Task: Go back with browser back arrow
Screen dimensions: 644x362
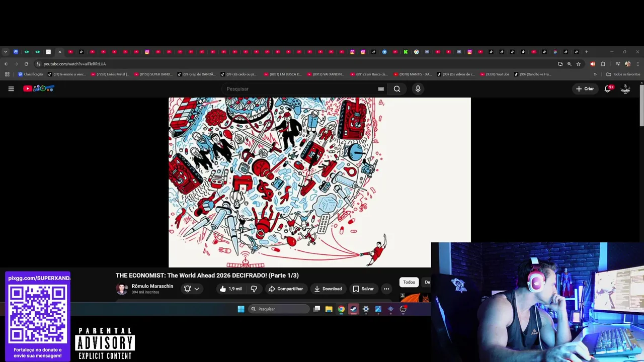Action: point(6,64)
